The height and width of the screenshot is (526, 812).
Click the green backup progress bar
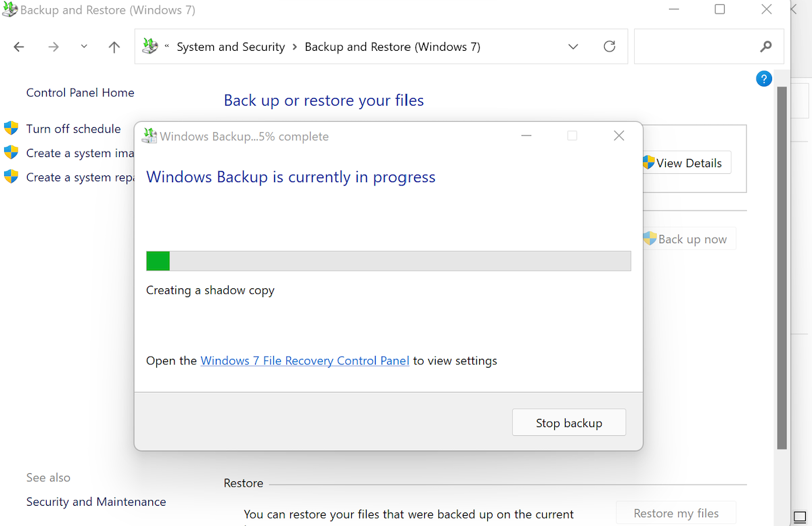click(x=158, y=260)
